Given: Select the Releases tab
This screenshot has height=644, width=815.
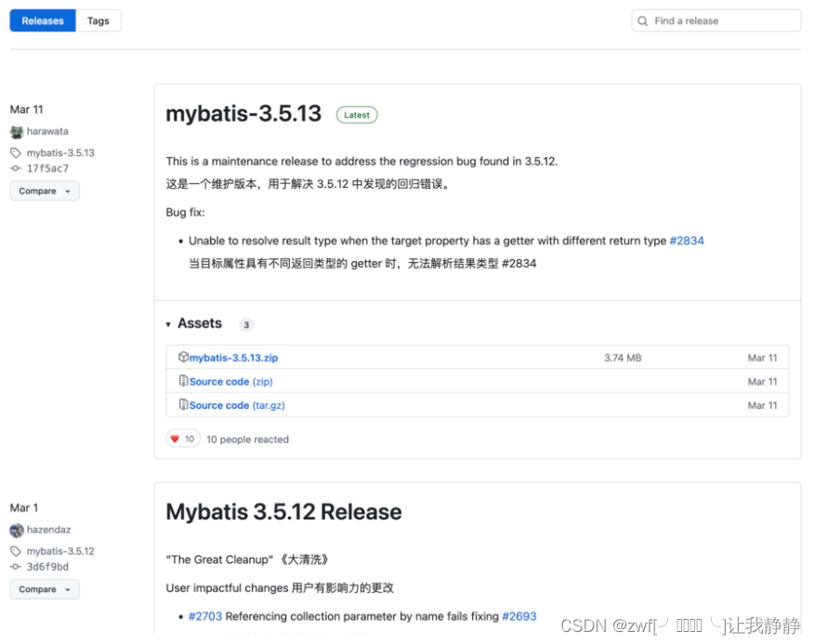Looking at the screenshot, I should [x=42, y=20].
